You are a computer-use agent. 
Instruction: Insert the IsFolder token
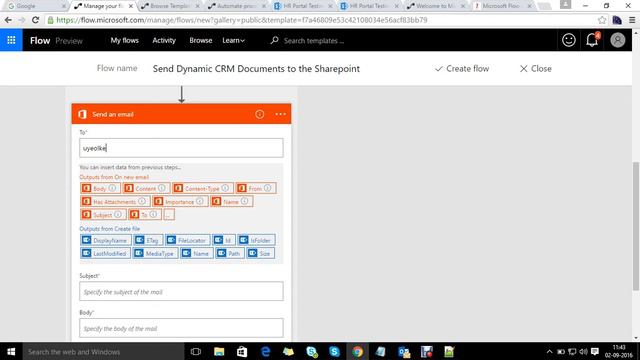[x=256, y=240]
